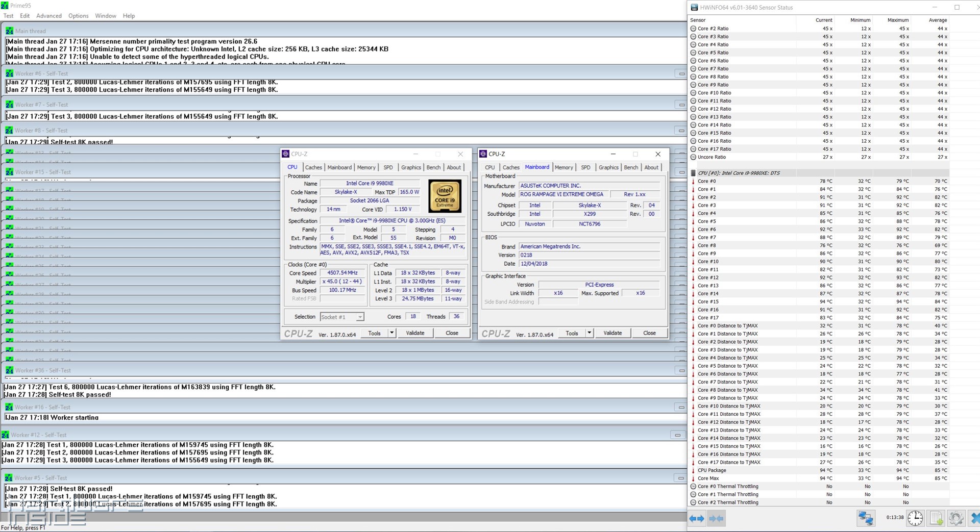Open Tools dropdown arrow in CPU tab window
This screenshot has height=532, width=980.
point(391,333)
